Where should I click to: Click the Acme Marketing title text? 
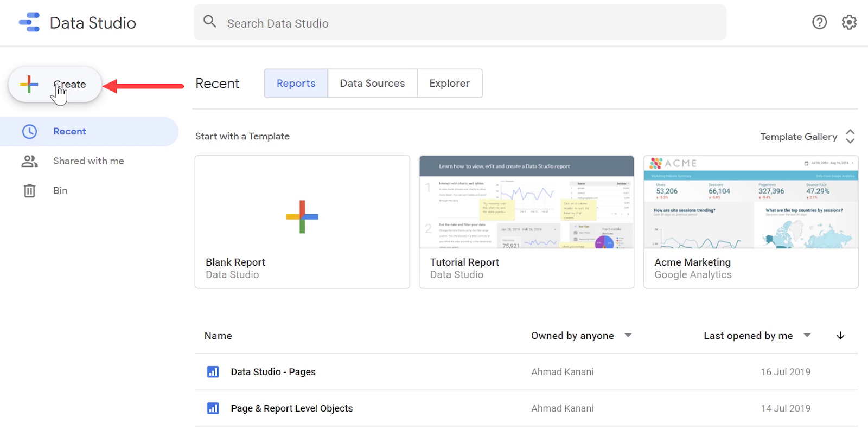tap(692, 262)
